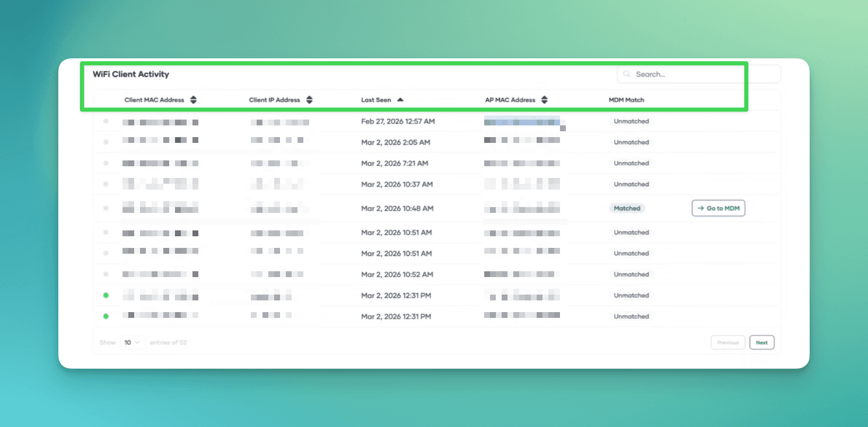Click the status dot on the Mar 2 2:05 AM row
This screenshot has width=868, height=427.
pos(106,142)
